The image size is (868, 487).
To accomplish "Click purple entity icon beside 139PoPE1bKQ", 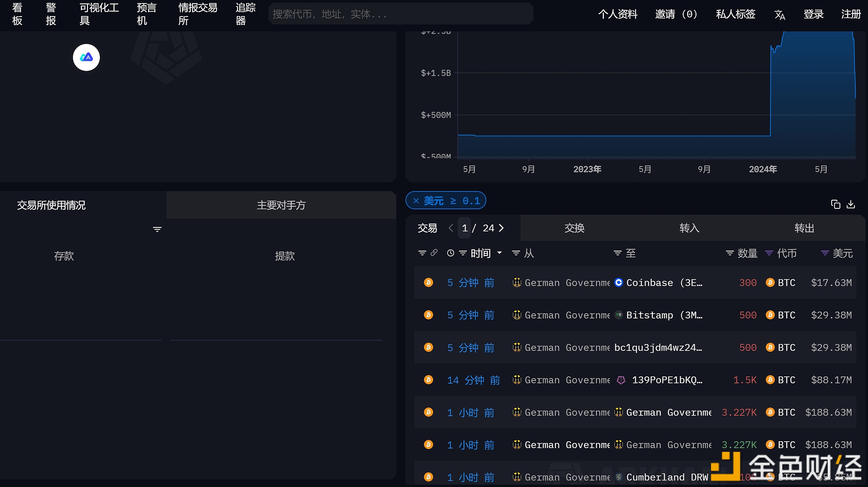I will (621, 380).
